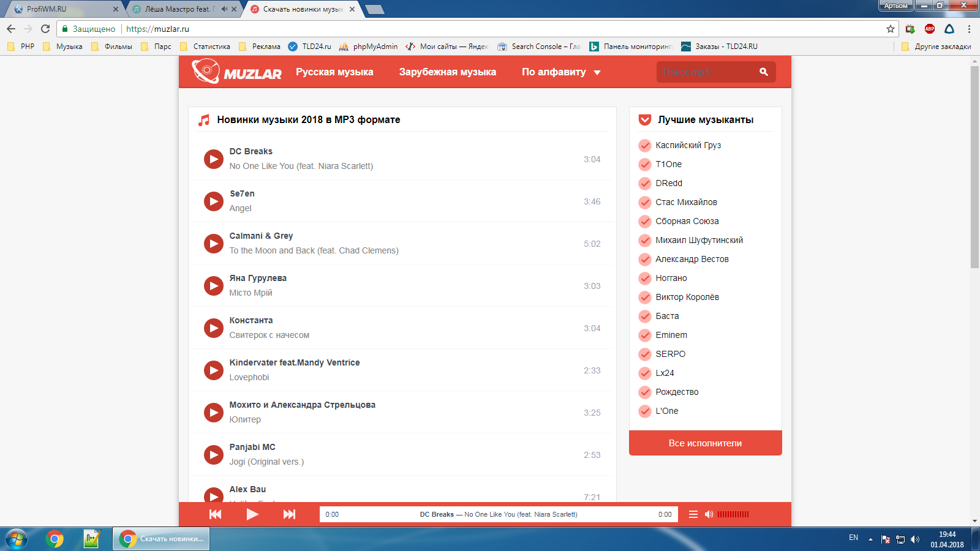980x551 pixels.
Task: Go back to previous page
Action: click(11, 29)
